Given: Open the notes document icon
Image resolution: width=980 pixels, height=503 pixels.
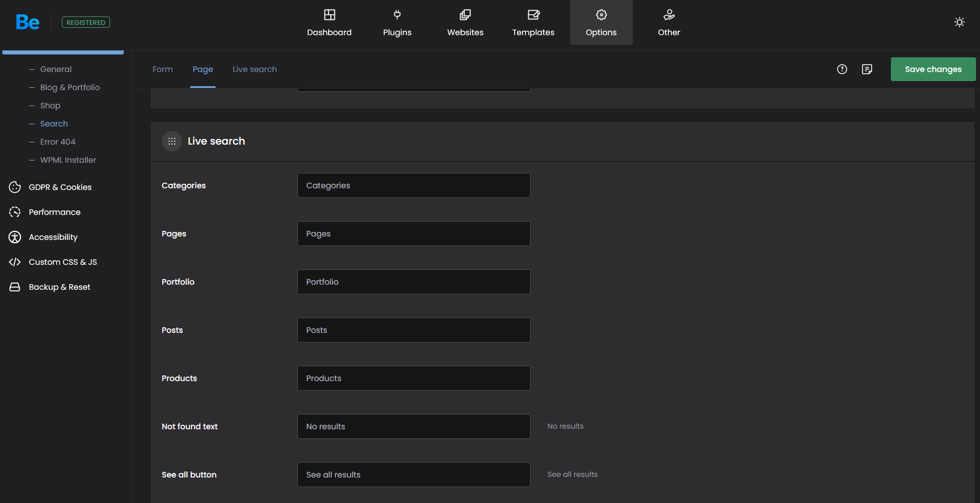Looking at the screenshot, I should coord(867,69).
